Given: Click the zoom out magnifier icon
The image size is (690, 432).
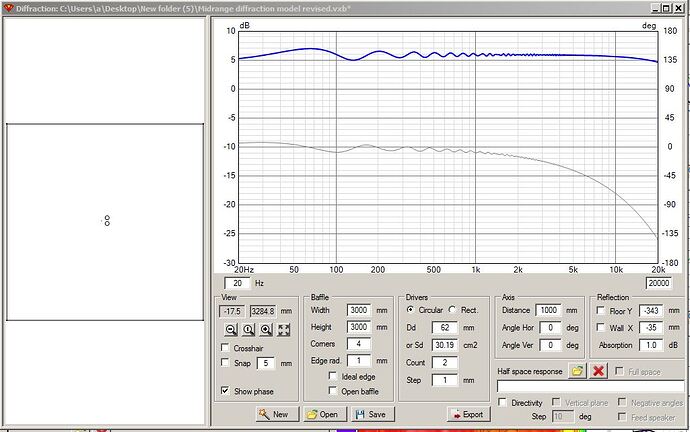Looking at the screenshot, I should click(231, 329).
